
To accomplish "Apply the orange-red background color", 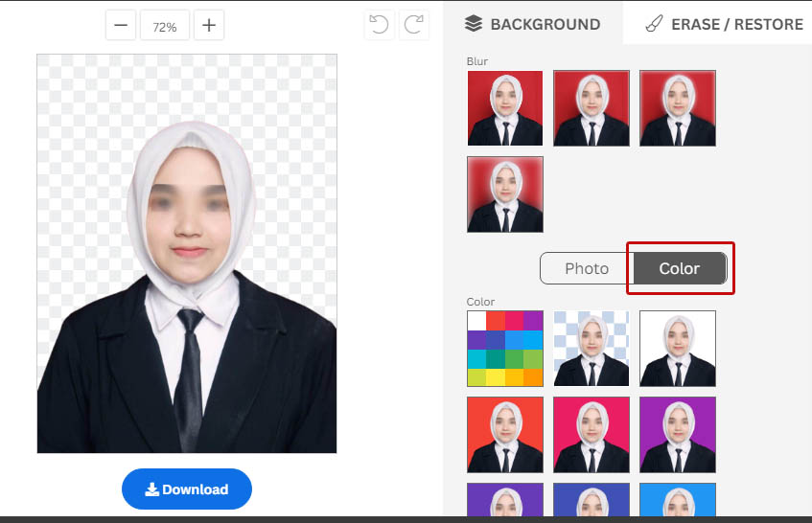I will (505, 435).
